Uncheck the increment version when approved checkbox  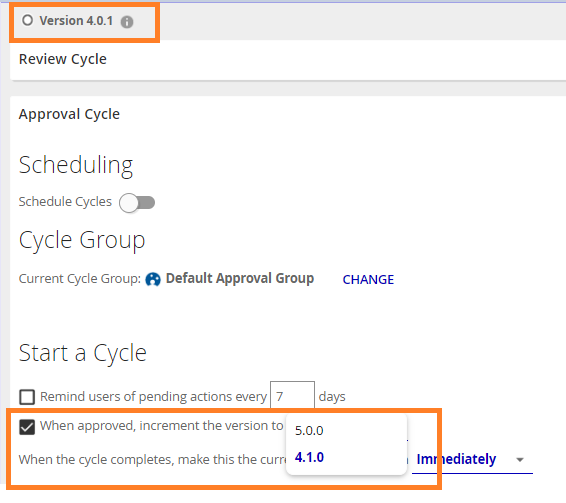coord(27,427)
